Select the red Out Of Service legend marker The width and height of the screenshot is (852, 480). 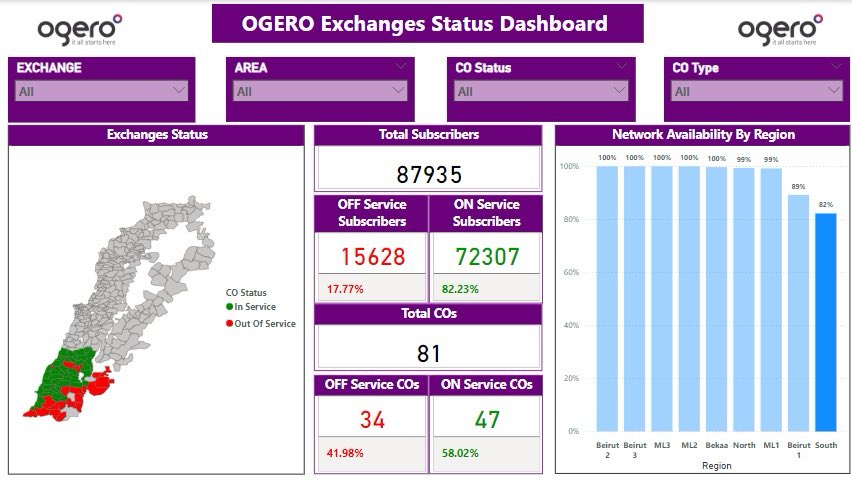[229, 323]
